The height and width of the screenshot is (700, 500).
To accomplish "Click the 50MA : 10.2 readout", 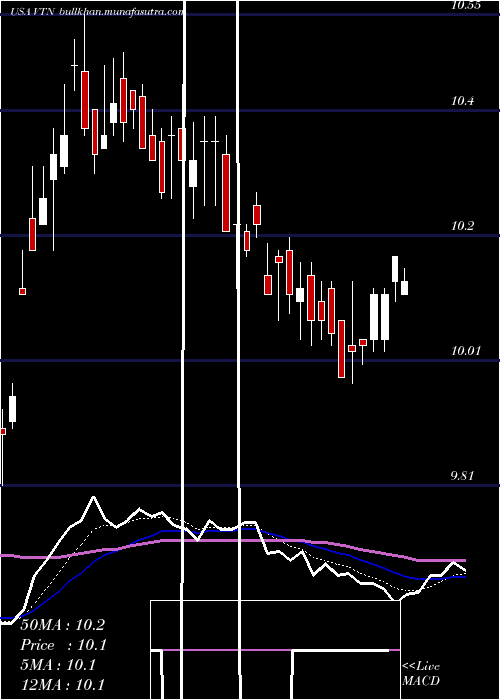I will coord(62,625).
